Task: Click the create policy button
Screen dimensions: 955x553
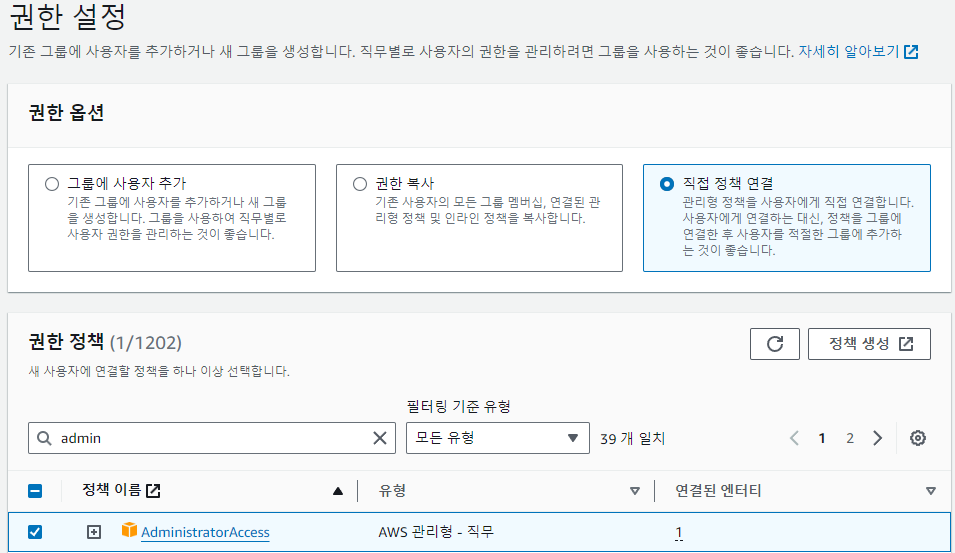Action: click(869, 344)
